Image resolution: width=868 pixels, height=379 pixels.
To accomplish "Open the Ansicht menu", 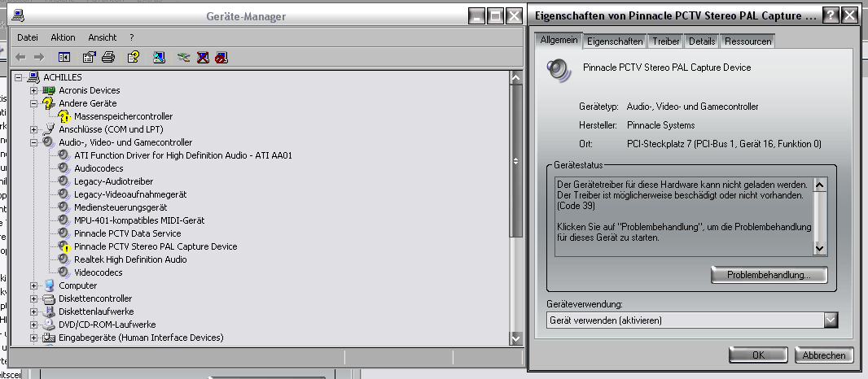I will [x=103, y=37].
